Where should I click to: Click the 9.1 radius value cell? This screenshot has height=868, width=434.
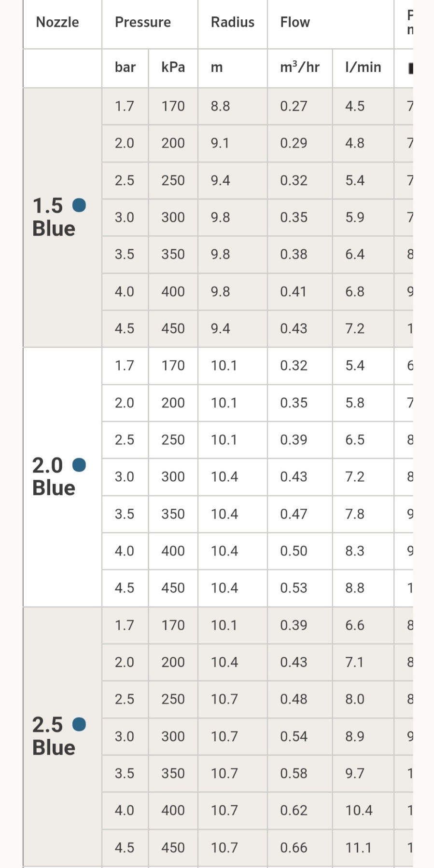click(x=220, y=143)
